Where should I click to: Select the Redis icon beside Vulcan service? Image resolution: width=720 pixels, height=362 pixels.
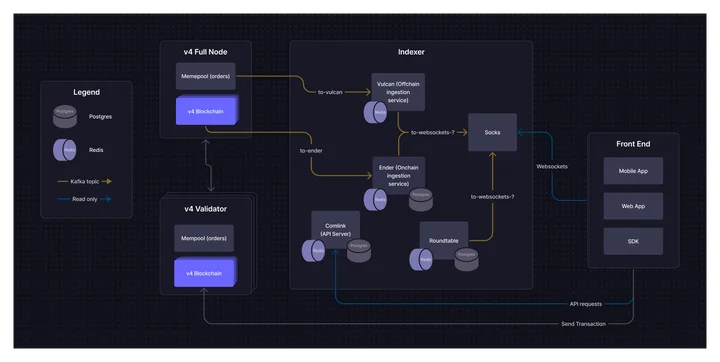point(376,113)
